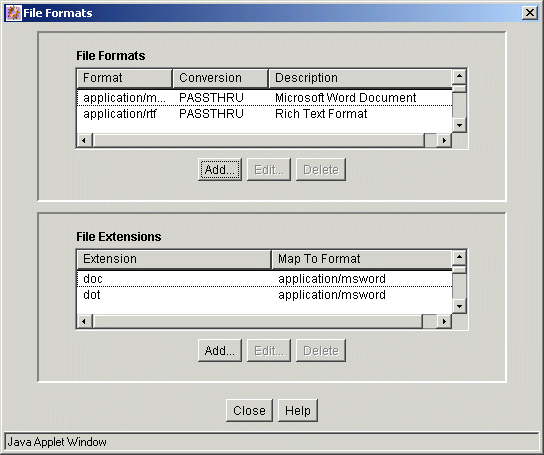This screenshot has width=544, height=455.
Task: Click Delete under File Extensions list
Action: click(x=321, y=351)
